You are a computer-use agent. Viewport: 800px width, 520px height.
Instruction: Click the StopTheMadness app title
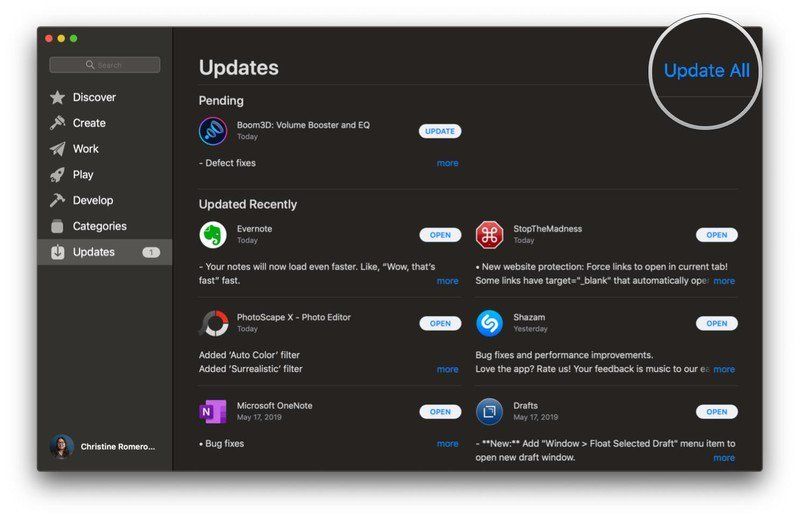point(547,229)
